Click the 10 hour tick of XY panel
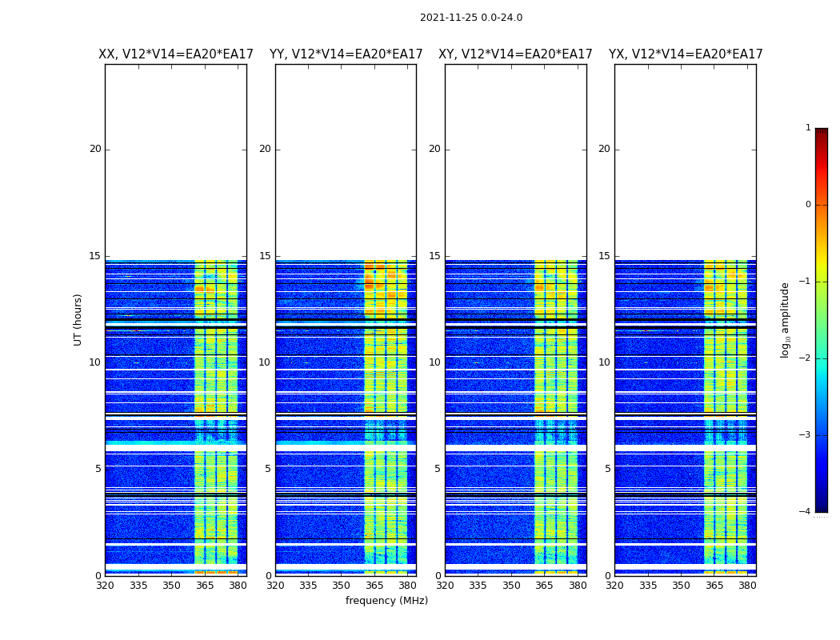Viewport: 840px width, 640px height. tap(434, 362)
